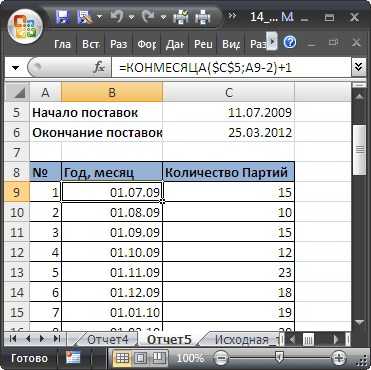371x370 pixels.
Task: Open the Отчет4 sheet tab
Action: click(107, 339)
